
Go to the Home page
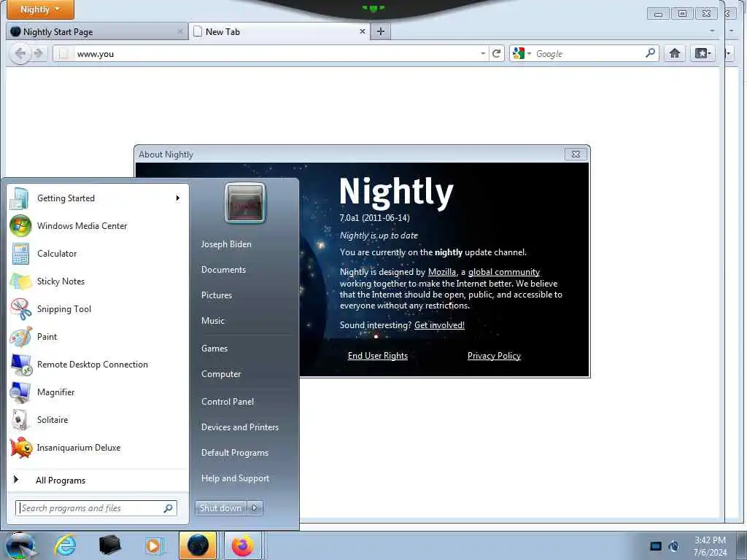(x=675, y=53)
